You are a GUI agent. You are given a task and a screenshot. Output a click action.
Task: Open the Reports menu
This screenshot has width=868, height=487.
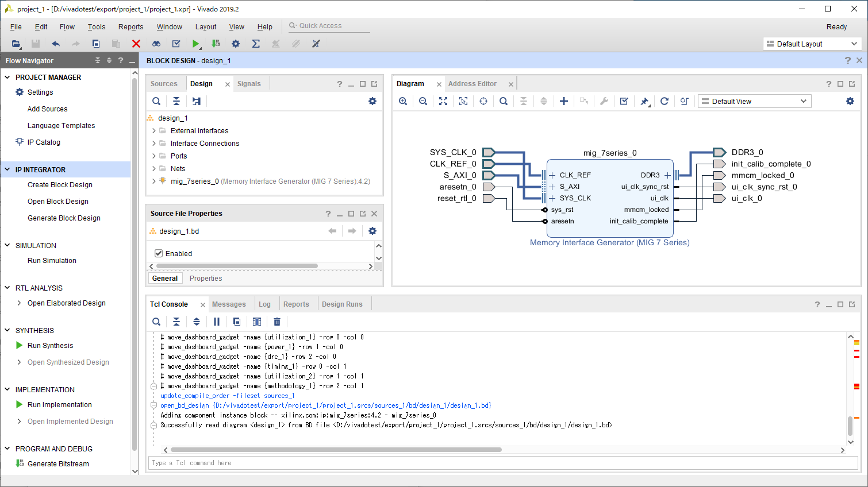[130, 27]
